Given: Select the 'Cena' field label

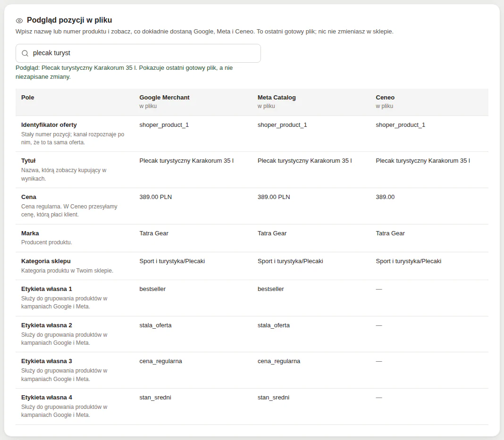Looking at the screenshot, I should click(29, 197).
